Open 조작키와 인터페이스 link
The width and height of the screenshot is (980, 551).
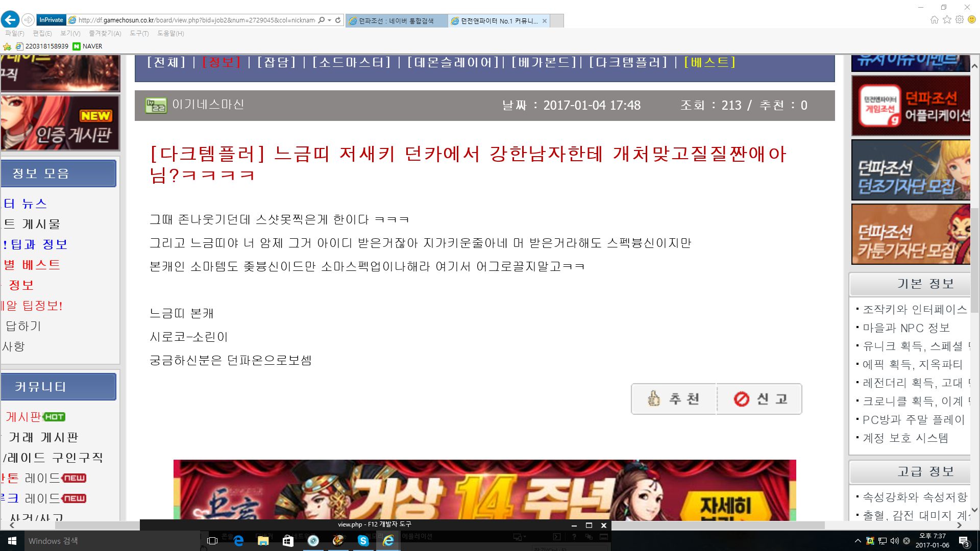915,309
